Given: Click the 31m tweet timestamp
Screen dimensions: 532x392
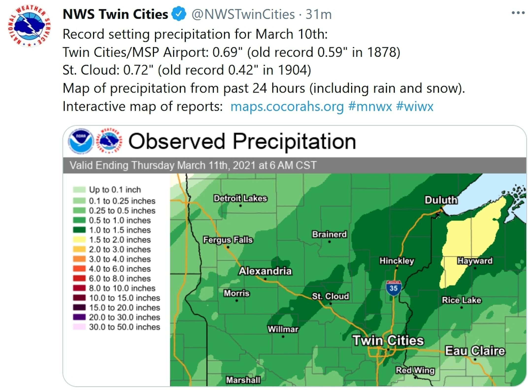Looking at the screenshot, I should (x=318, y=14).
